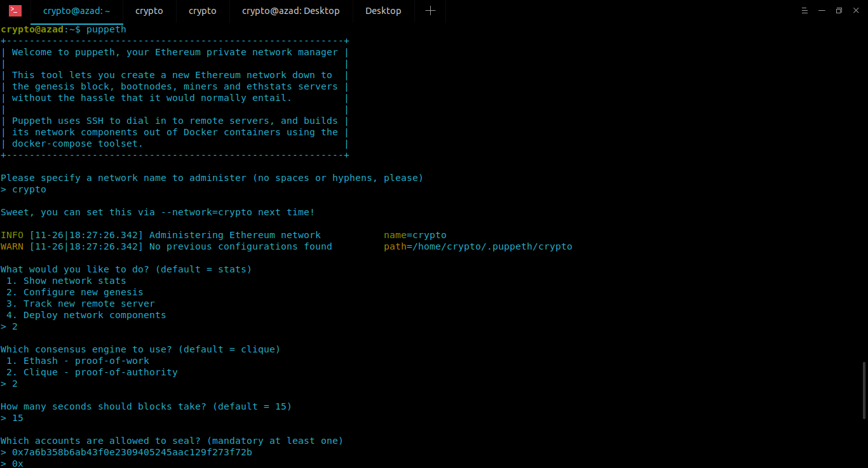Switch to the crypto@azad: ~ tab
The height and width of the screenshot is (468, 868).
(x=77, y=11)
